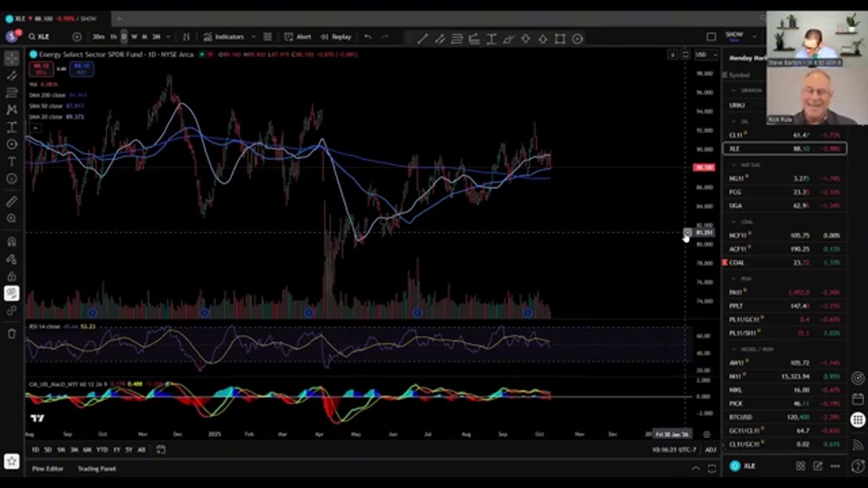The image size is (868, 488).
Task: Create an Alert
Action: (x=298, y=37)
